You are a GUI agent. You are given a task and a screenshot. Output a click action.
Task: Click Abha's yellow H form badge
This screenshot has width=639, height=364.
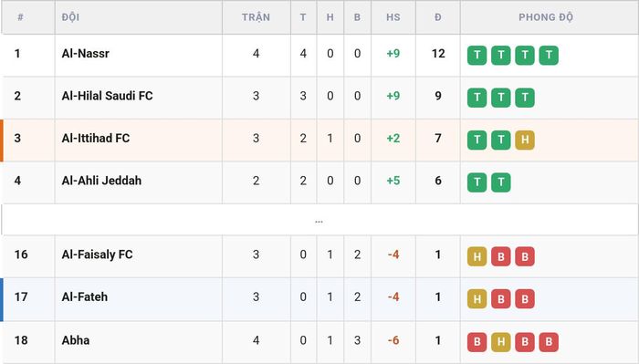click(501, 342)
